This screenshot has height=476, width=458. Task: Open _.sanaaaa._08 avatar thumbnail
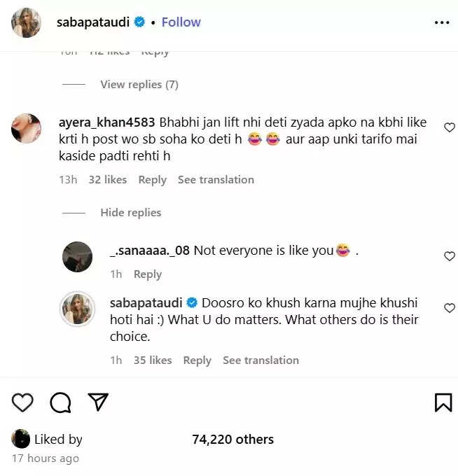[77, 256]
